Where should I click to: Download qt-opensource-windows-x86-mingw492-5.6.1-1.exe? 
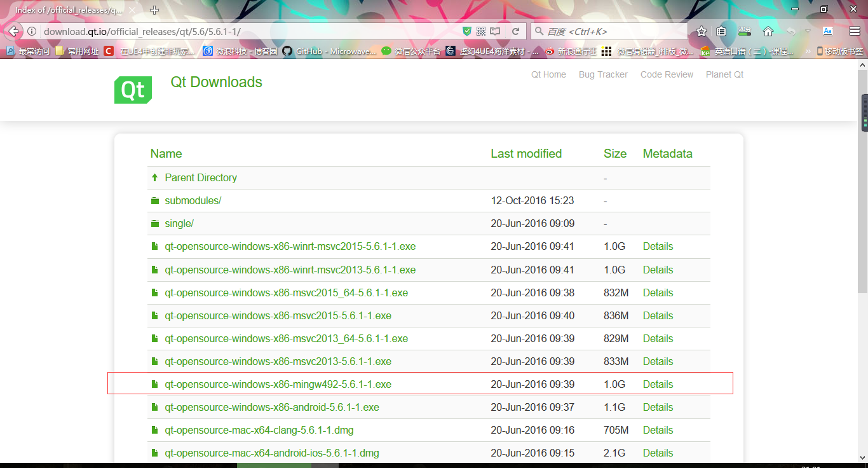pyautogui.click(x=278, y=385)
